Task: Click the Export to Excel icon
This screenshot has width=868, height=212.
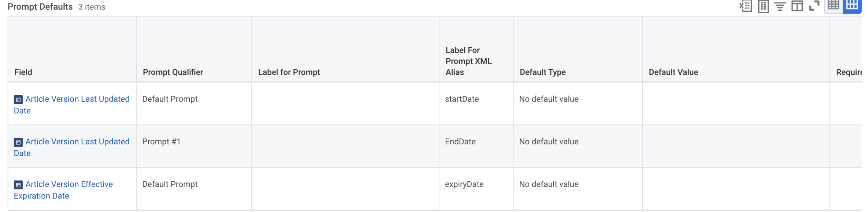Action: (x=745, y=6)
